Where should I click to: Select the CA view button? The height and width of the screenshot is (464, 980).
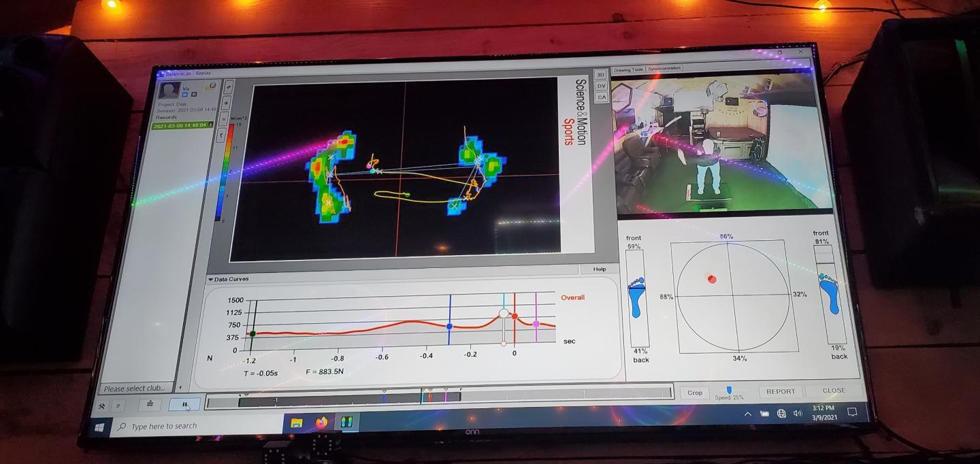click(601, 97)
